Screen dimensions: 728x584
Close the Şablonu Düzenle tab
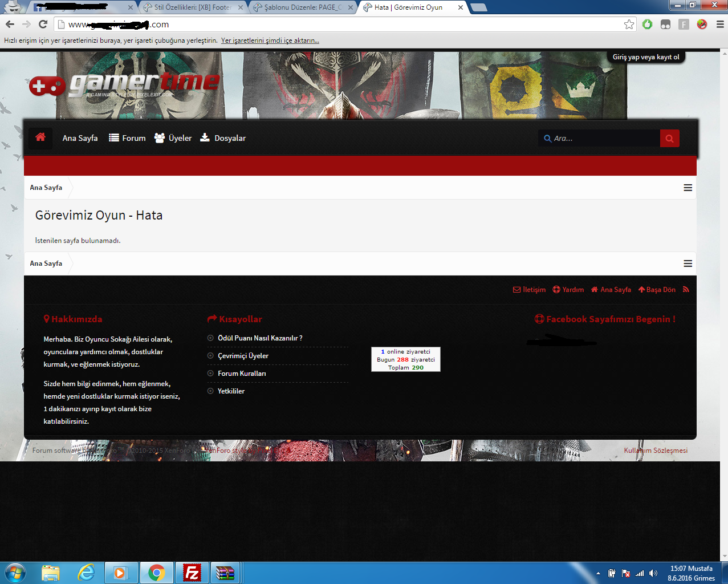click(x=351, y=7)
